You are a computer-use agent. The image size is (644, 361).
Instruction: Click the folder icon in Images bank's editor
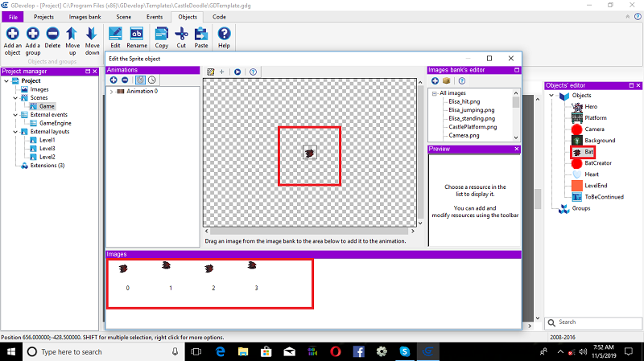click(x=447, y=81)
